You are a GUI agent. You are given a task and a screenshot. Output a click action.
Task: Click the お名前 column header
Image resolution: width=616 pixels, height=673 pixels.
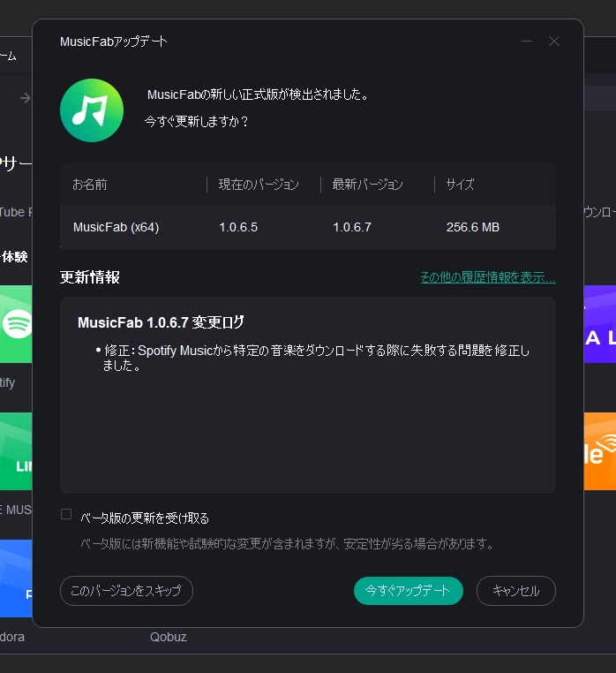coord(90,185)
